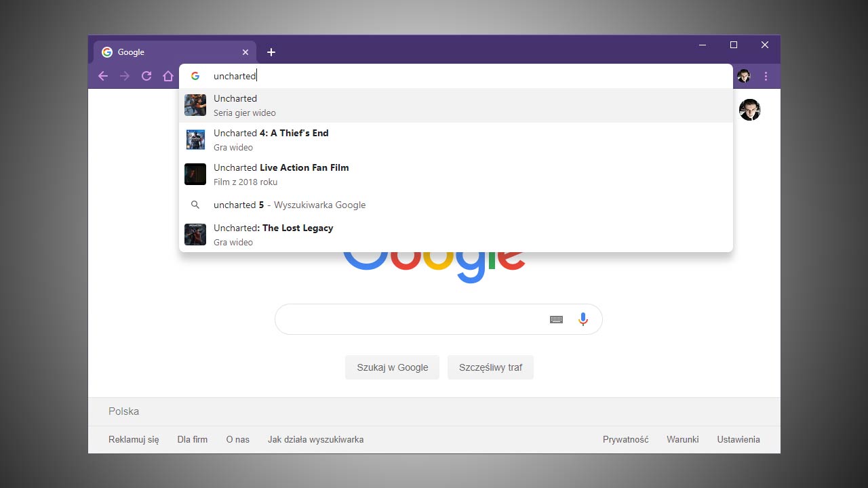Image resolution: width=868 pixels, height=488 pixels.
Task: Click the magnifier icon beside 'uncharted 5'
Action: click(195, 205)
